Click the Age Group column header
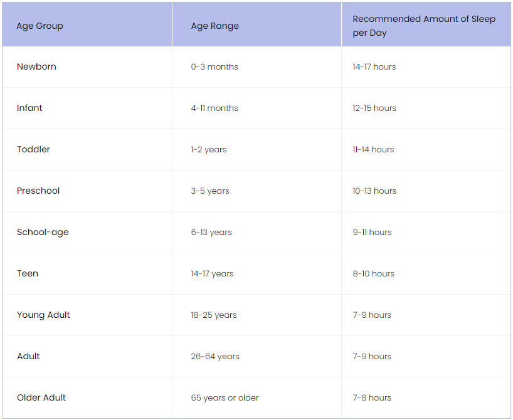513x420 pixels. pyautogui.click(x=40, y=26)
